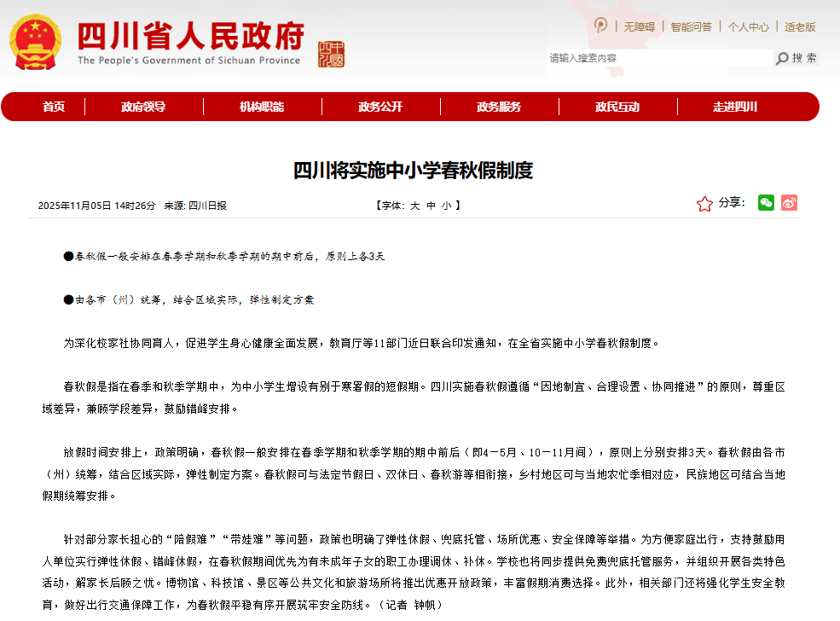Switch to 适老版 elderly-friendly version
Screen dimensions: 840x621
[800, 26]
